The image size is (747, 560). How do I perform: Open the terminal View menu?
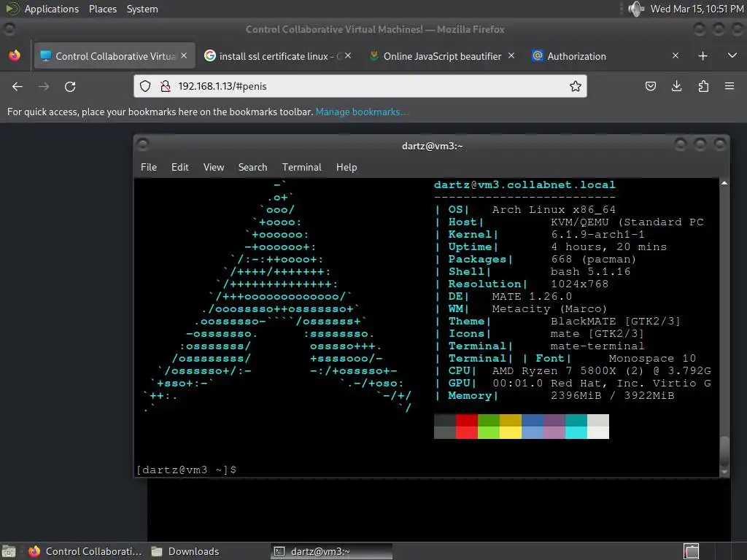(x=214, y=167)
